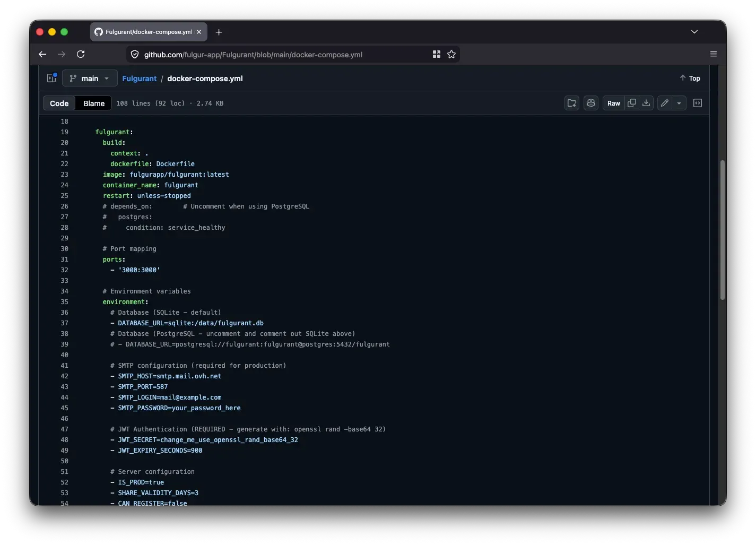This screenshot has height=545, width=756.
Task: Click the reload page icon
Action: pyautogui.click(x=81, y=54)
